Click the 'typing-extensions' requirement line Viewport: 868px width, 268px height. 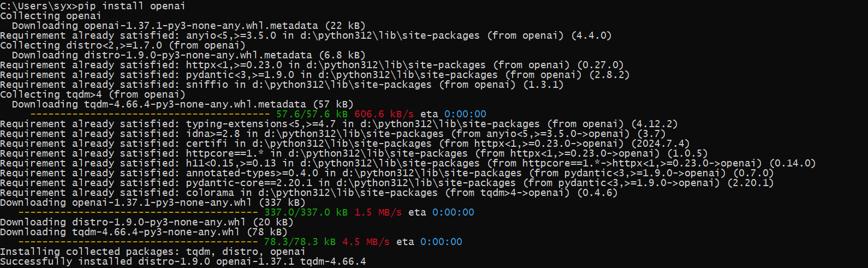pyautogui.click(x=338, y=124)
